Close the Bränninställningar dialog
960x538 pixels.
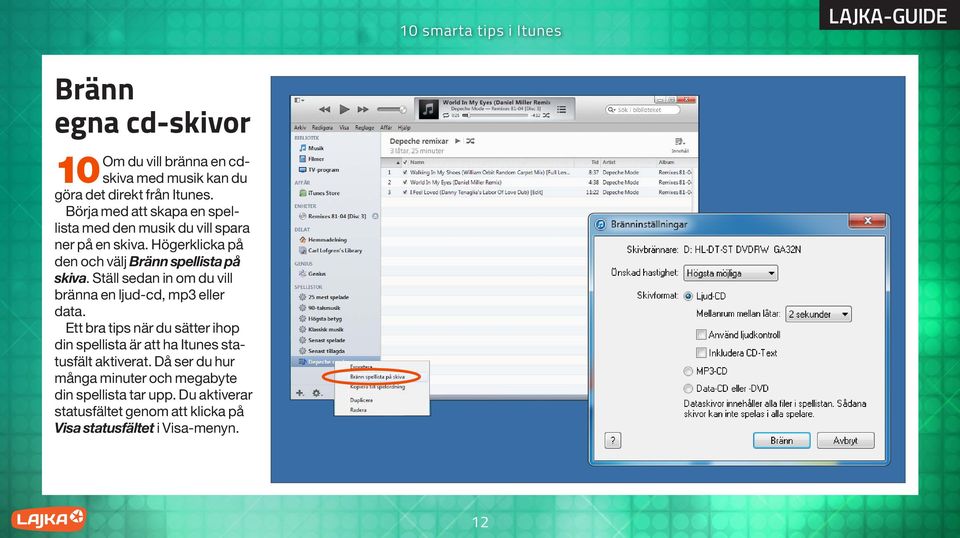pos(867,221)
